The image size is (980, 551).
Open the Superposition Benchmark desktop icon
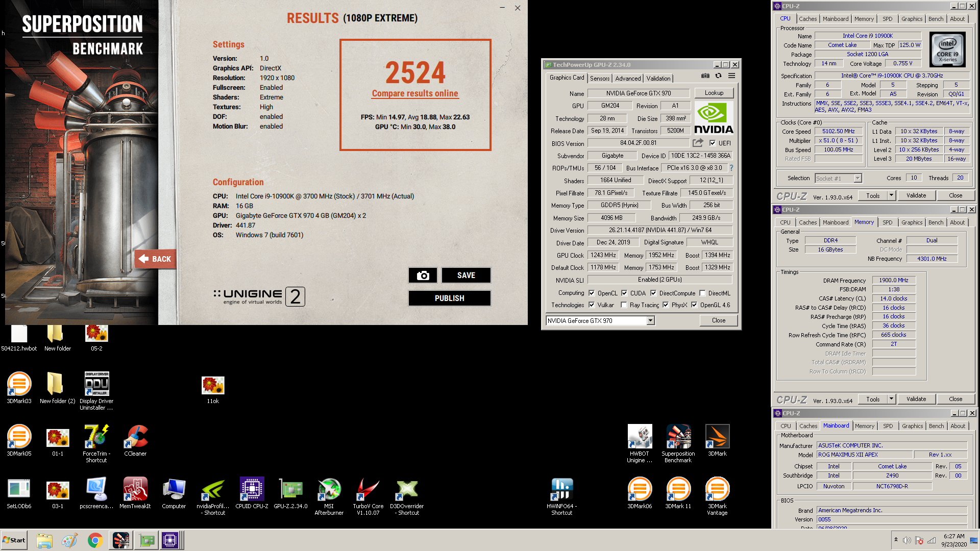click(x=678, y=443)
